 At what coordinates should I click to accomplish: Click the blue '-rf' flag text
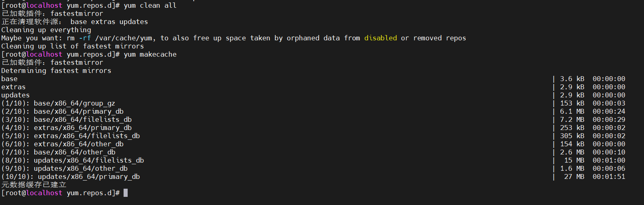85,38
